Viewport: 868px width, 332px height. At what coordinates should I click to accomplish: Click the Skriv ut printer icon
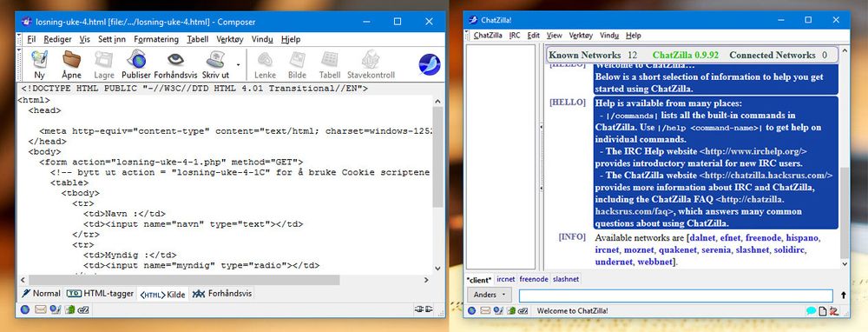215,59
